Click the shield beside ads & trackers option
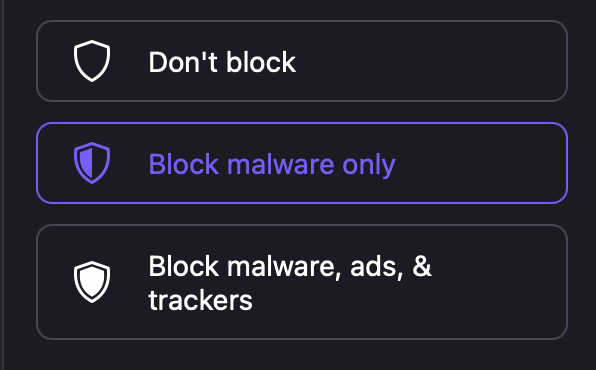The image size is (596, 370). 92,282
